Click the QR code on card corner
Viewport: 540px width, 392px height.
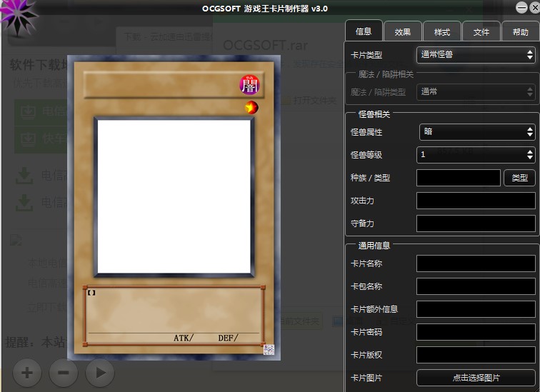tap(269, 349)
